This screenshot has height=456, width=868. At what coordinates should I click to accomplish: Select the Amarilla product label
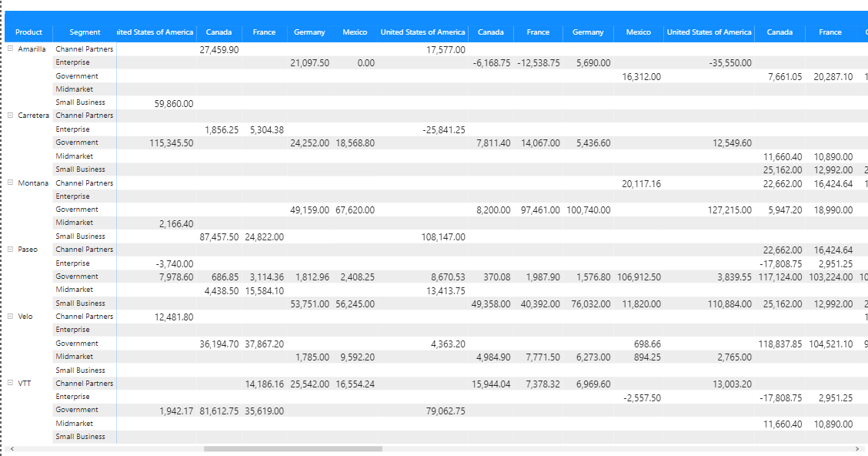pyautogui.click(x=32, y=49)
